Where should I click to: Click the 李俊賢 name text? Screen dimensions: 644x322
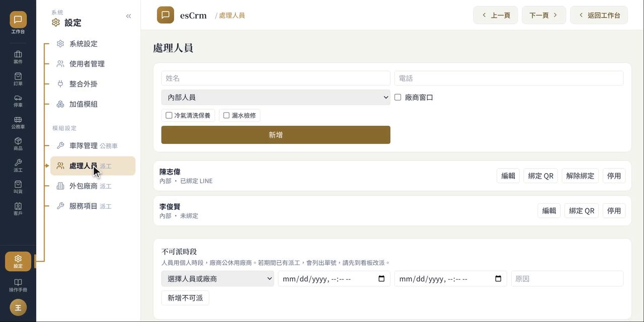tap(170, 207)
